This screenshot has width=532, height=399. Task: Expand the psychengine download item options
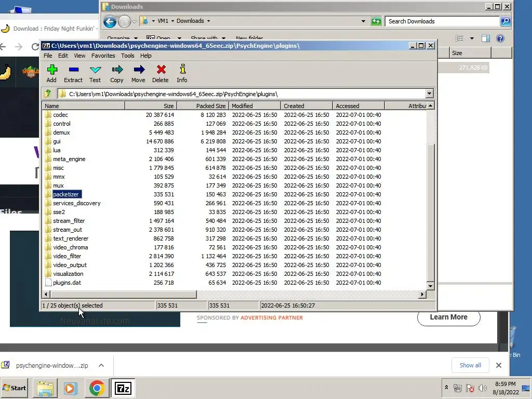(101, 365)
